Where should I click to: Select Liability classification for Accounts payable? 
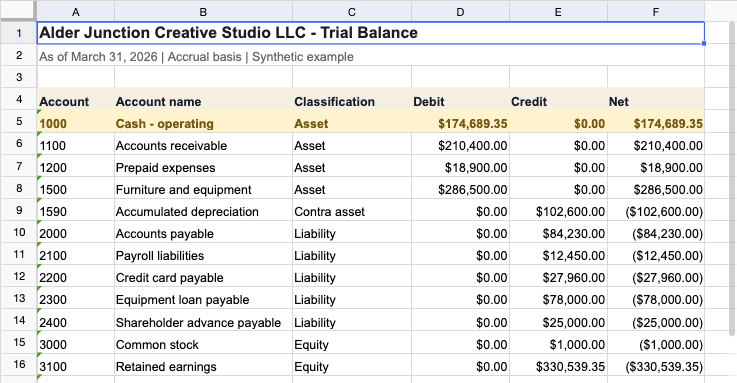[x=352, y=232]
